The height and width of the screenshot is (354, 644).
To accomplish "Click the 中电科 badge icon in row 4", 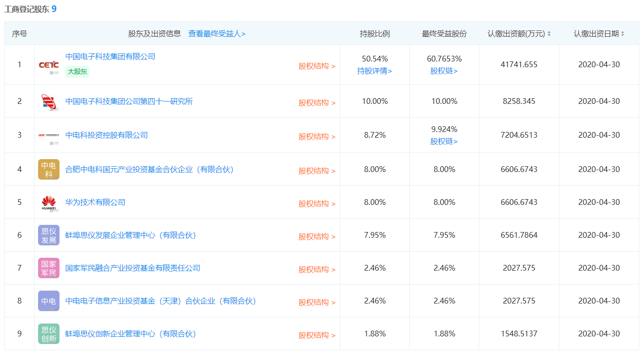I will (49, 170).
